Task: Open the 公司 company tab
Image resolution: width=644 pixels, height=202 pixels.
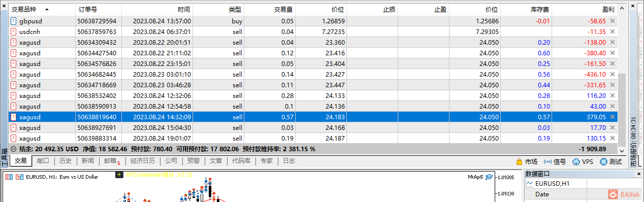Action: coord(171,161)
